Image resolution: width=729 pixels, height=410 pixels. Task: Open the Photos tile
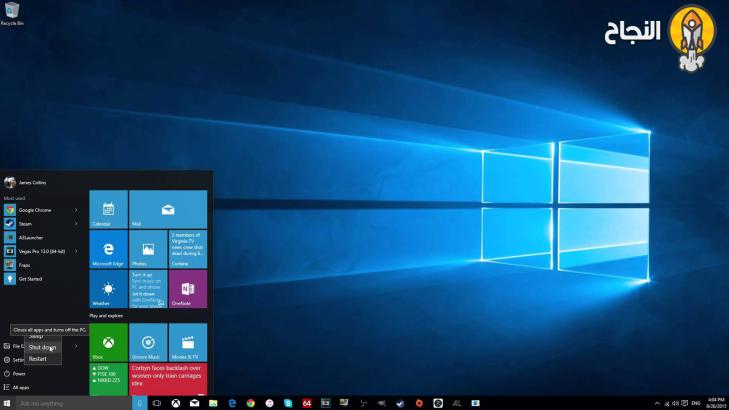click(x=148, y=249)
